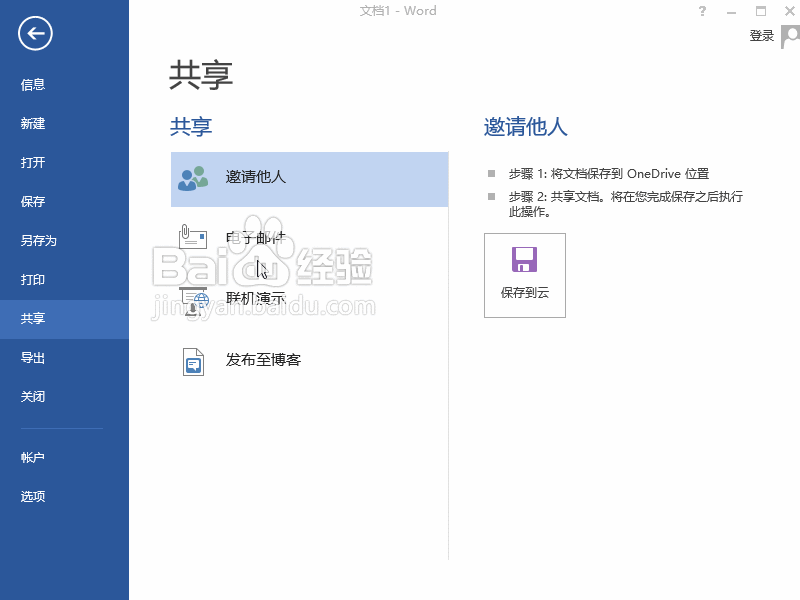Image resolution: width=800 pixels, height=600 pixels.
Task: Click the back arrow to exit Backstage
Action: [x=35, y=34]
